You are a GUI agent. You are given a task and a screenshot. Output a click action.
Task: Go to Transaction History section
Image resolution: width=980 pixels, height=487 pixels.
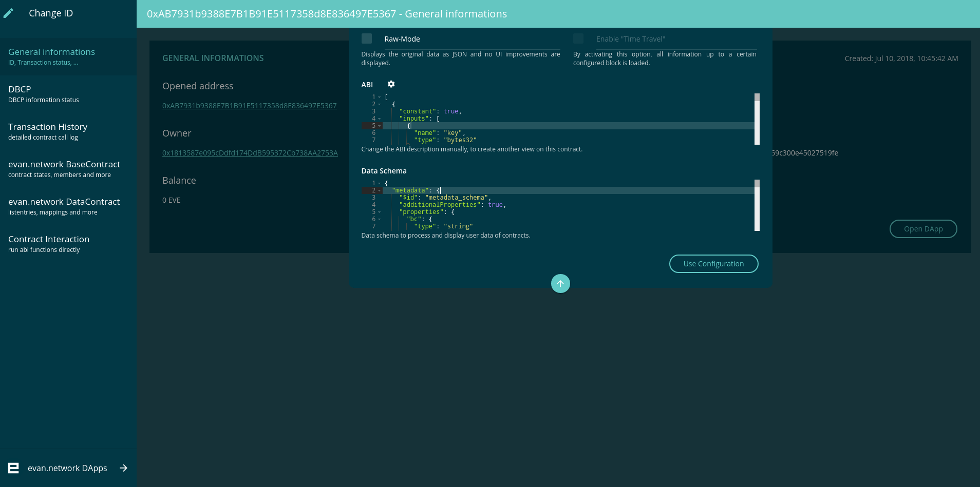[68, 131]
